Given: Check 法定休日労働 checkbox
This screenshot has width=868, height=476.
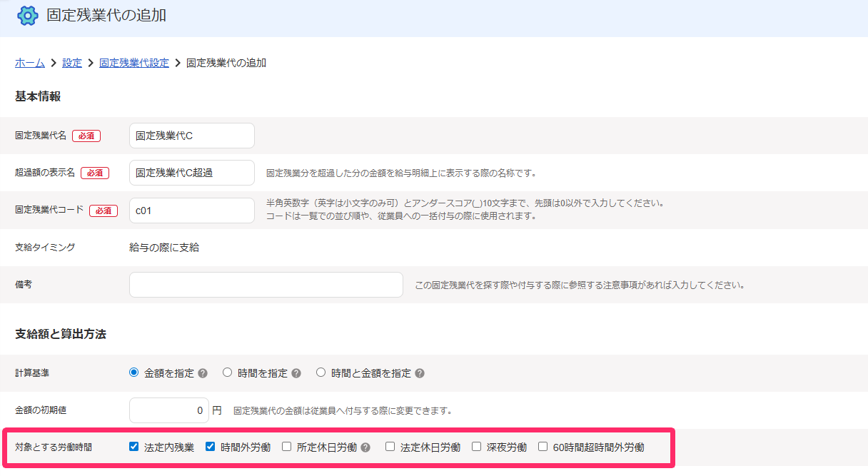Looking at the screenshot, I should (390, 447).
